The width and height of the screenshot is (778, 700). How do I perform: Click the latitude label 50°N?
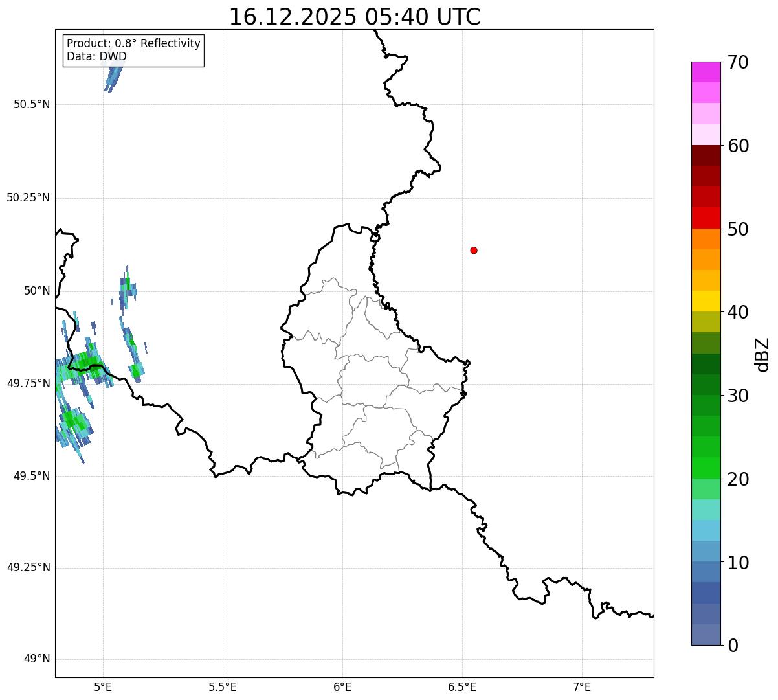point(37,291)
